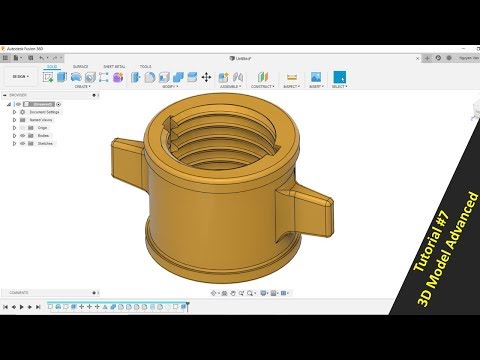The width and height of the screenshot is (480, 360).
Task: Click the timeline end marker
Action: click(x=188, y=306)
